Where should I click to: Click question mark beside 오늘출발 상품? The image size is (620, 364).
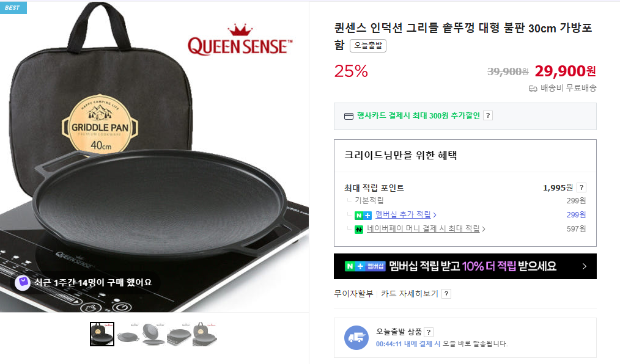point(428,332)
